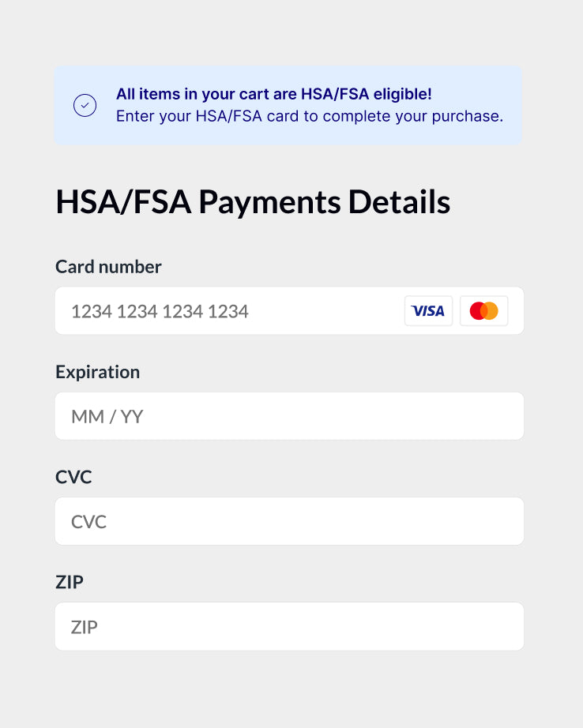Select the CVC input field
This screenshot has height=728, width=583.
coord(289,521)
